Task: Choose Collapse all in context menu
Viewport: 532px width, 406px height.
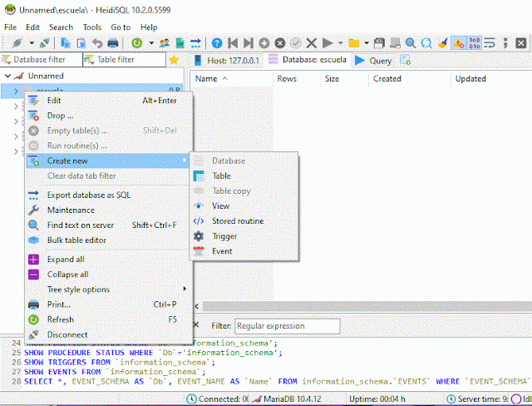Action: click(x=107, y=275)
